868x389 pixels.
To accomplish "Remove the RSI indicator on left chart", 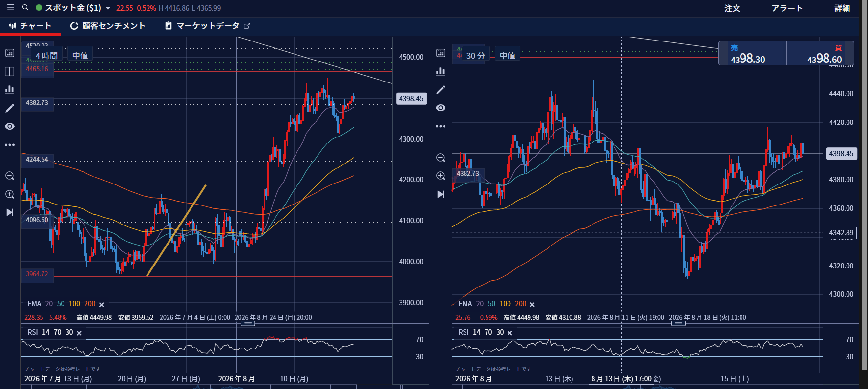I will click(79, 333).
